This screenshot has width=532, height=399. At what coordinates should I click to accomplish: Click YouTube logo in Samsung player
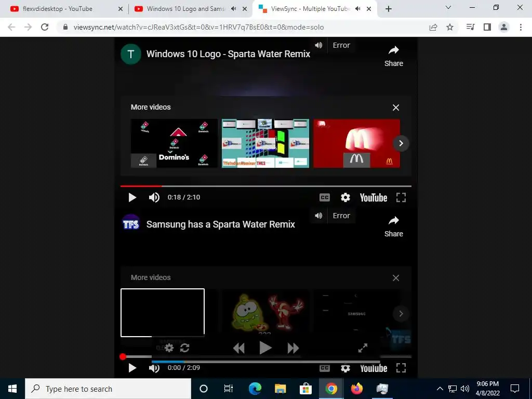tap(374, 368)
